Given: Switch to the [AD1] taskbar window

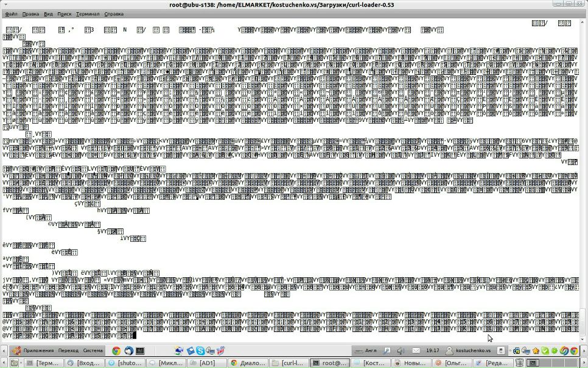Looking at the screenshot, I should tap(206, 363).
